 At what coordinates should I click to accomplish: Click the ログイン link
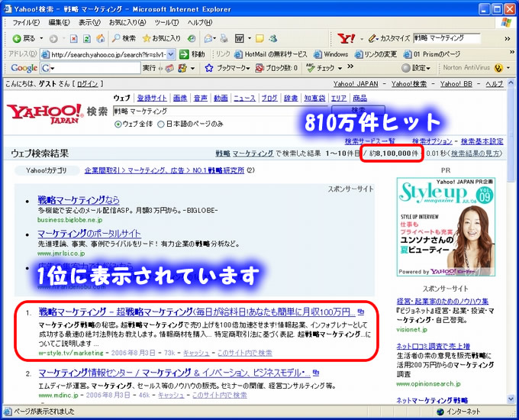point(87,84)
